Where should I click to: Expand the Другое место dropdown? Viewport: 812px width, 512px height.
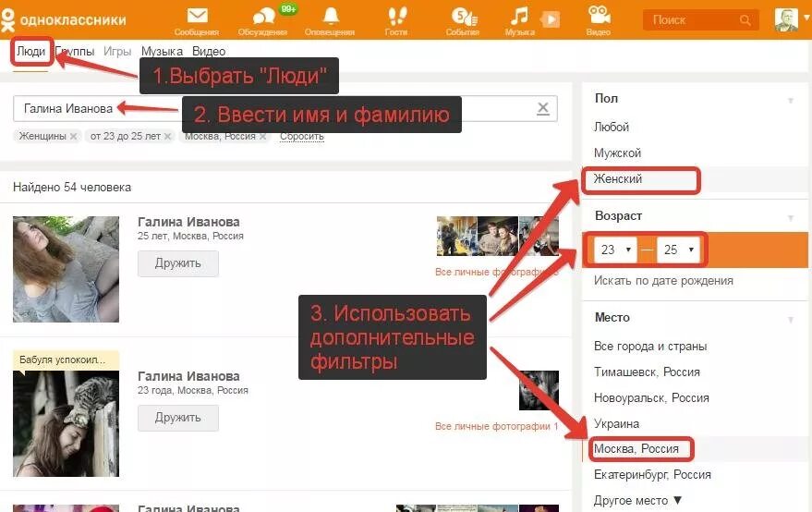coord(638,501)
